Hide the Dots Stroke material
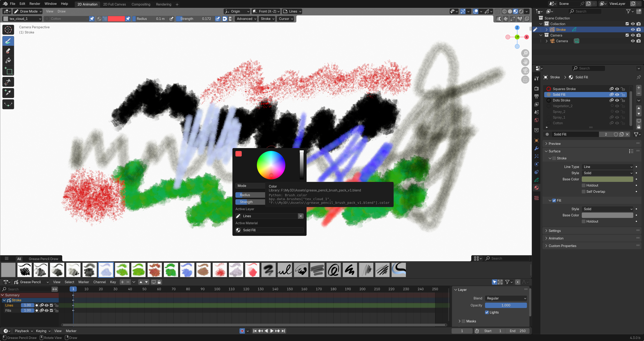The width and height of the screenshot is (644, 341). pyautogui.click(x=617, y=100)
